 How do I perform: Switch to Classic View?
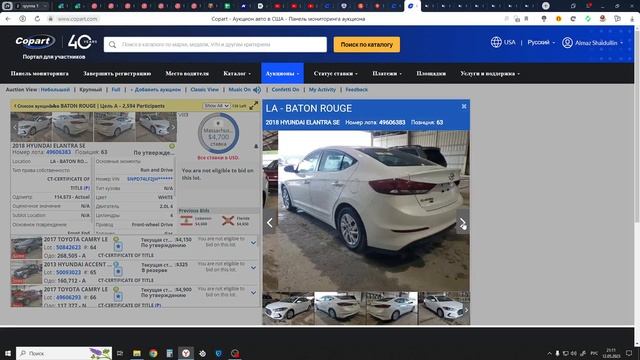tap(204, 89)
